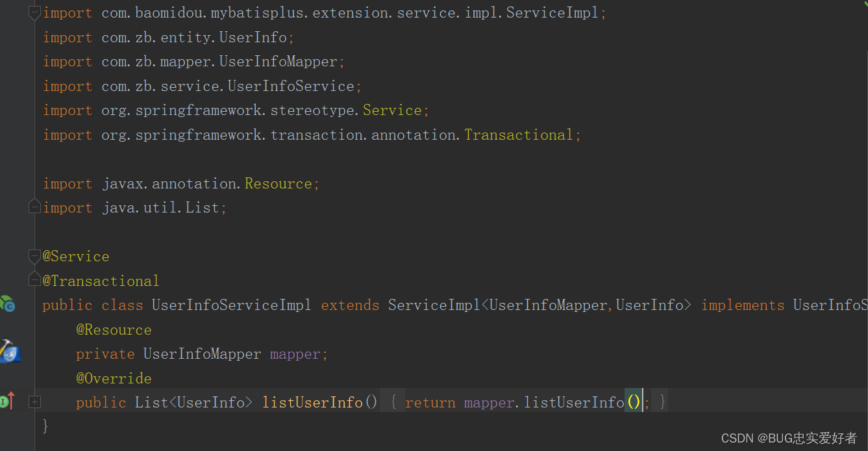Click the implements-method gutter icon beside listUserInfo
Image resolution: width=868 pixels, height=451 pixels.
[8, 402]
